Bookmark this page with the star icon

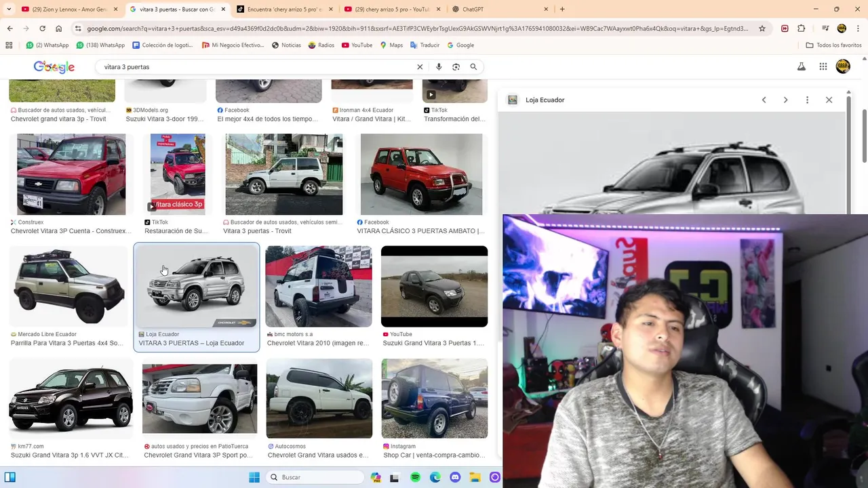(x=762, y=28)
